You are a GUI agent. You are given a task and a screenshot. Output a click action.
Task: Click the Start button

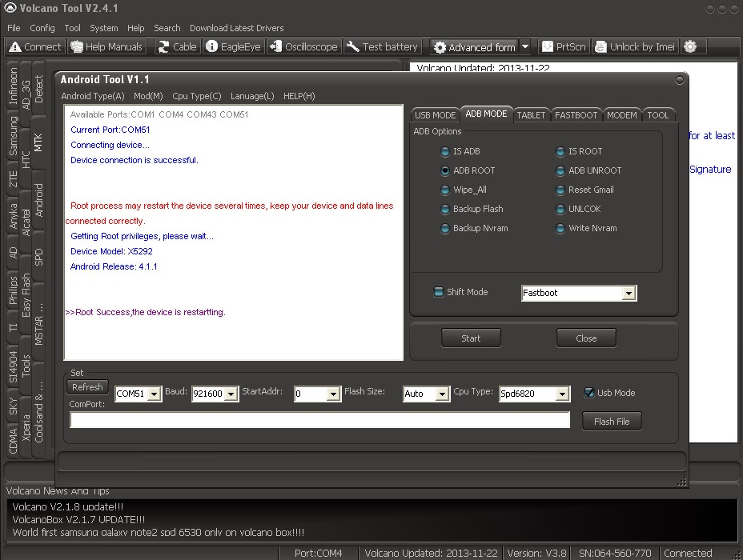[x=471, y=338]
